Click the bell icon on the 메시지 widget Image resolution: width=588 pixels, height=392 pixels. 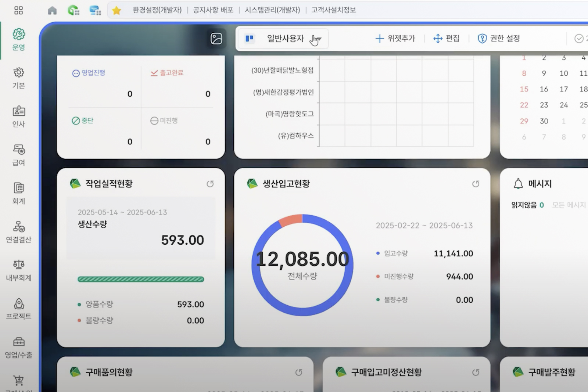tap(519, 184)
